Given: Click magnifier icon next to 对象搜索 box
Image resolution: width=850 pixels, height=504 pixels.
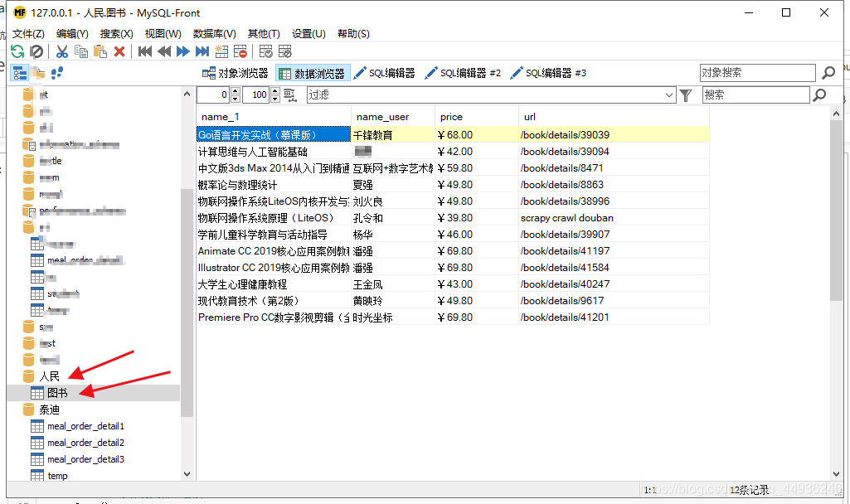Looking at the screenshot, I should tap(828, 73).
